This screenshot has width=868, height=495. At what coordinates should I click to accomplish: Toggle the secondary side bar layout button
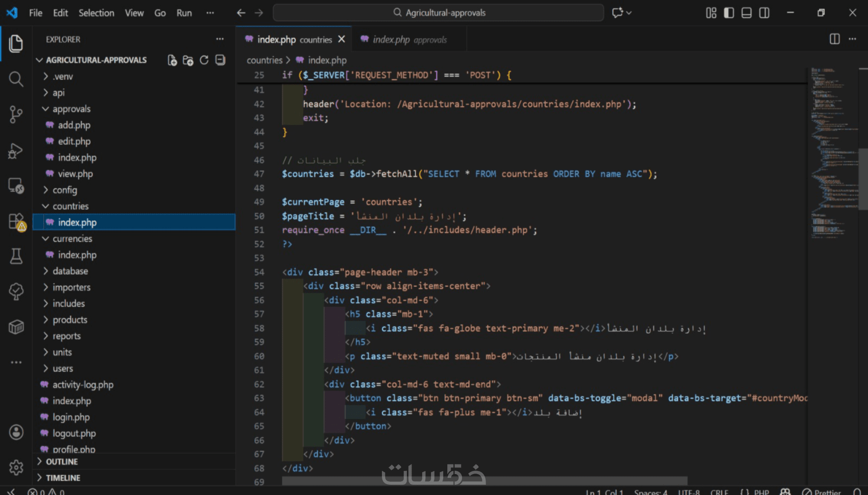764,13
